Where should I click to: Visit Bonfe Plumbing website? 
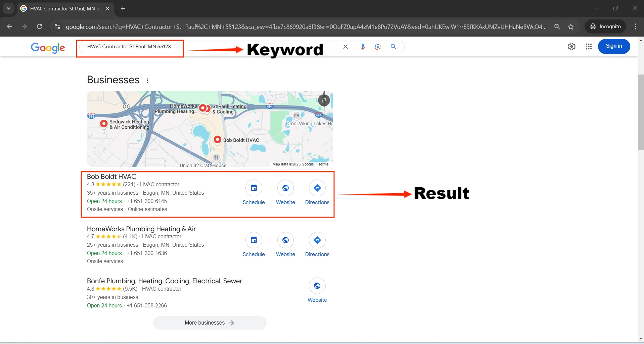coord(317,291)
